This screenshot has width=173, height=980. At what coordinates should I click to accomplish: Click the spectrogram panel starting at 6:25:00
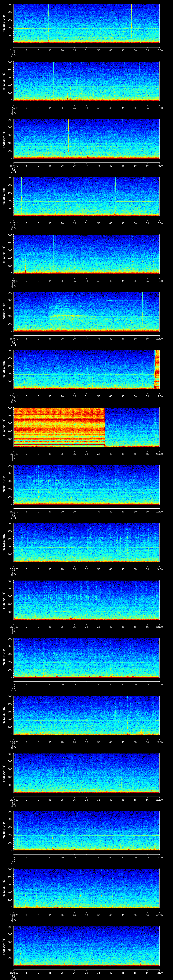click(x=87, y=658)
